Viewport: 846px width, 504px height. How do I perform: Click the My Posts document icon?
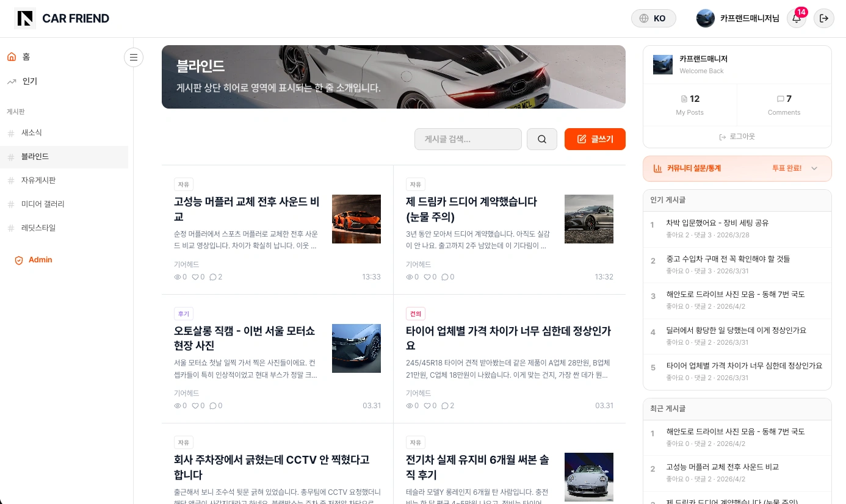point(684,99)
